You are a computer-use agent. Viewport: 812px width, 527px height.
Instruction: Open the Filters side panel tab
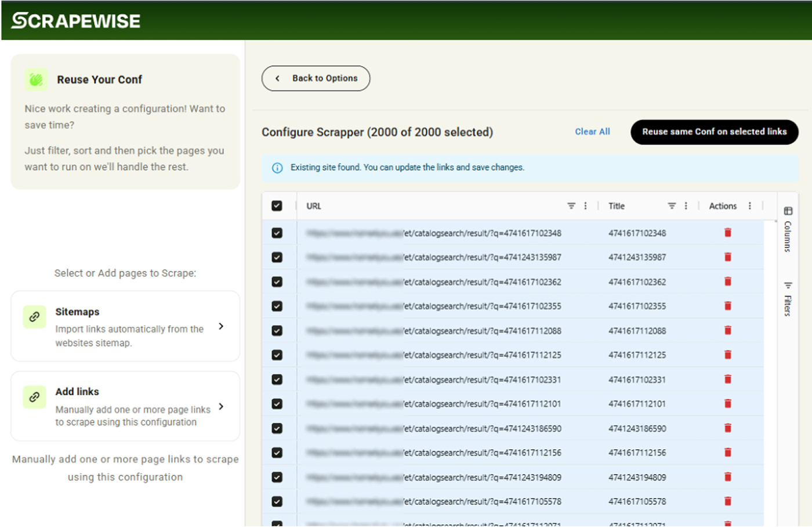click(x=788, y=299)
